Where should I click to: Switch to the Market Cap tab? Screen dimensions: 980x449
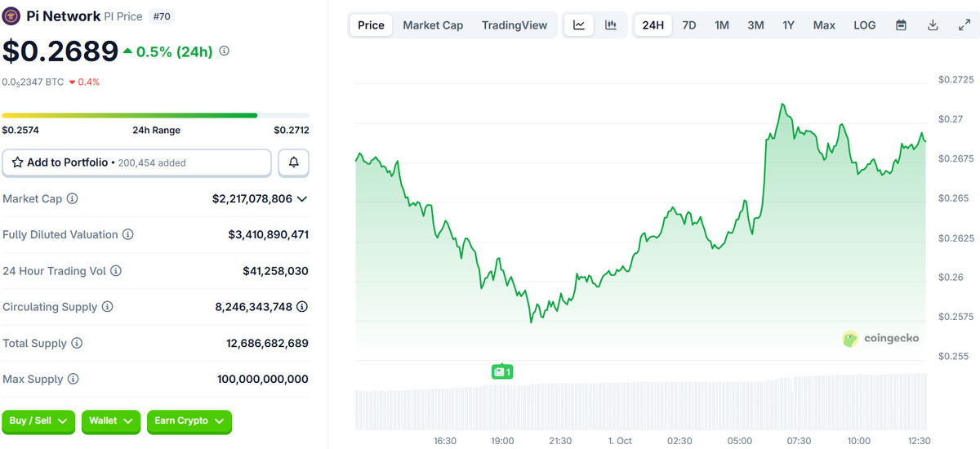click(433, 25)
